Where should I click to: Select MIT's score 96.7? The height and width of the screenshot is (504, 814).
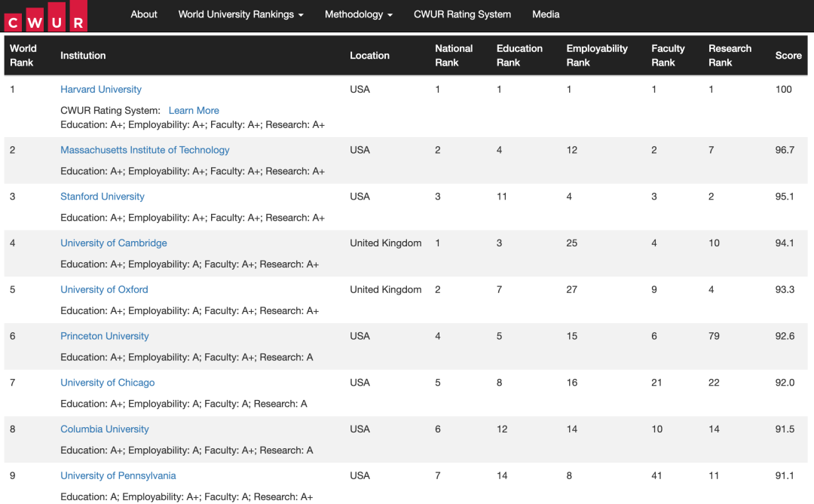[785, 150]
